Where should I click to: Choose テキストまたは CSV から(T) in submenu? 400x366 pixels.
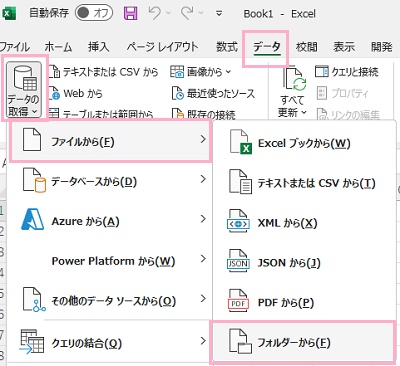coord(304,183)
